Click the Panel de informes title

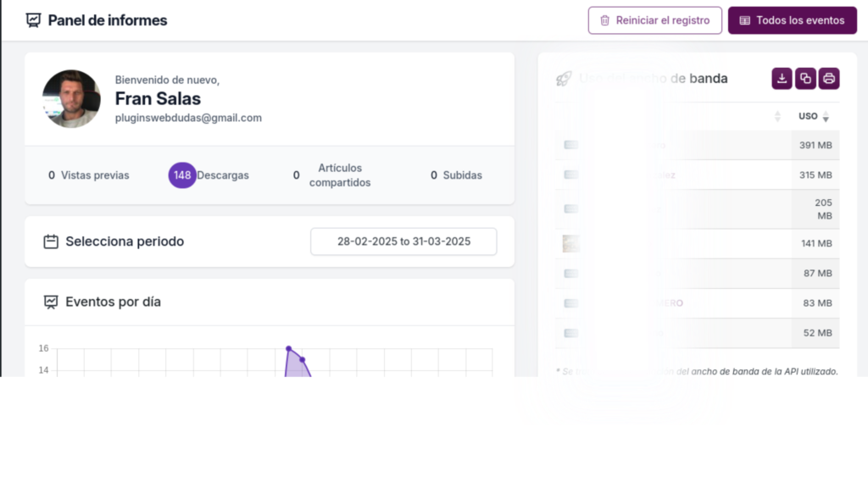[x=108, y=20]
